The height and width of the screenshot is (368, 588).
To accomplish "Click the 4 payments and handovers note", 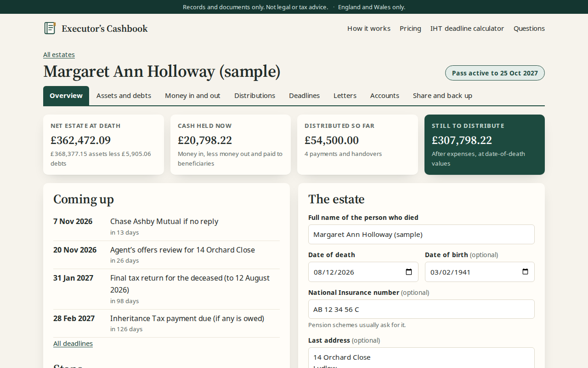I will click(x=343, y=154).
